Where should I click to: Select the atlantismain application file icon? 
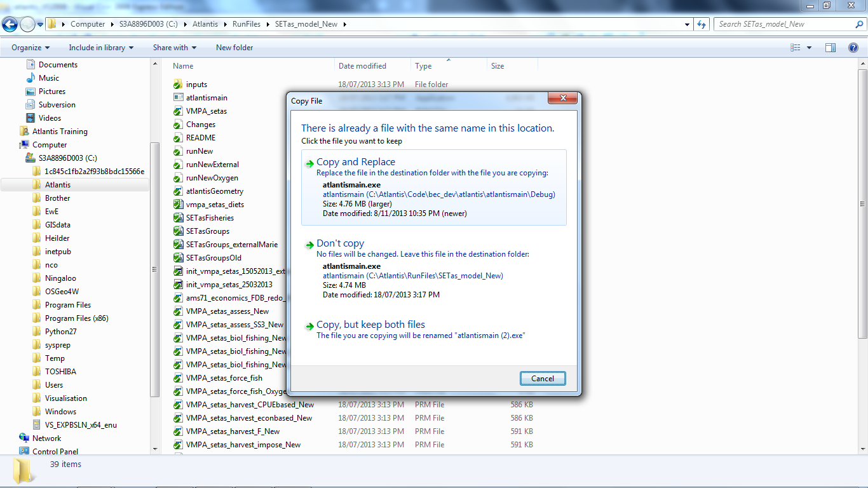coord(178,98)
